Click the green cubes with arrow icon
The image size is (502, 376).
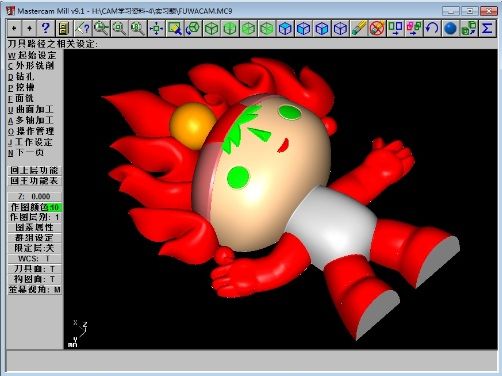click(x=469, y=28)
